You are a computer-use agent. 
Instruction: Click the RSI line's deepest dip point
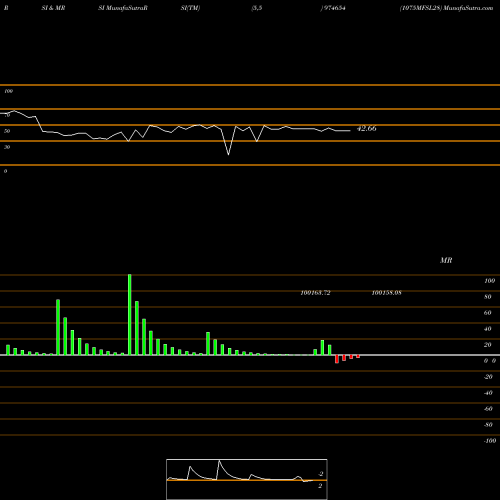(228, 155)
